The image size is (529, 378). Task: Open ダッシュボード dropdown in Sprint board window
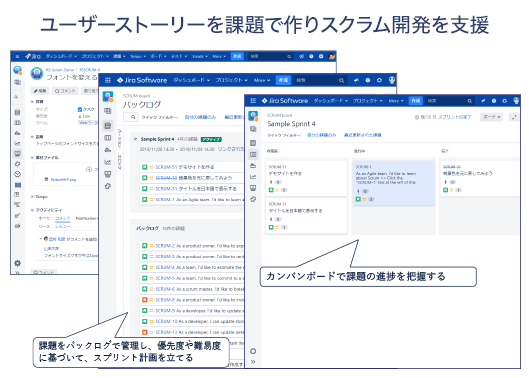pos(331,101)
